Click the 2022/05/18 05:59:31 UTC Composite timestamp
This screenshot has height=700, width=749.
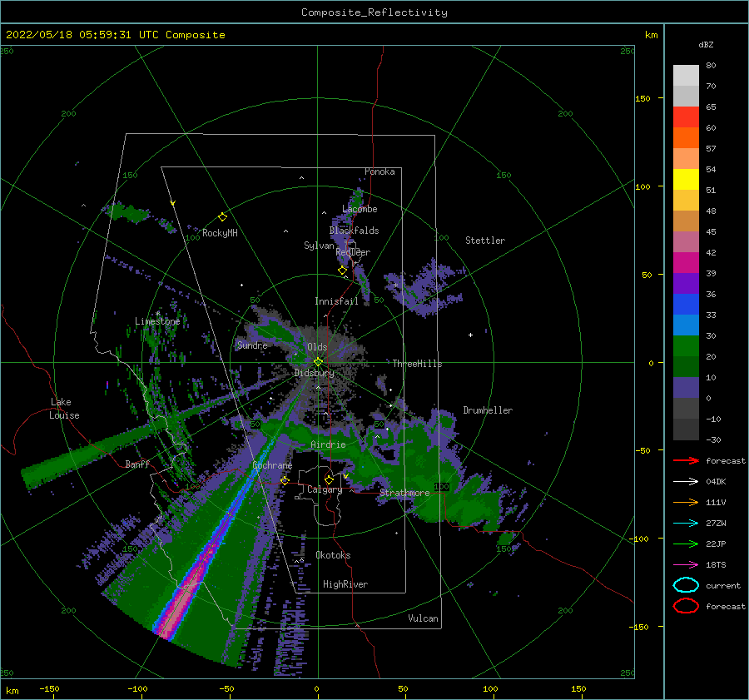click(x=115, y=35)
